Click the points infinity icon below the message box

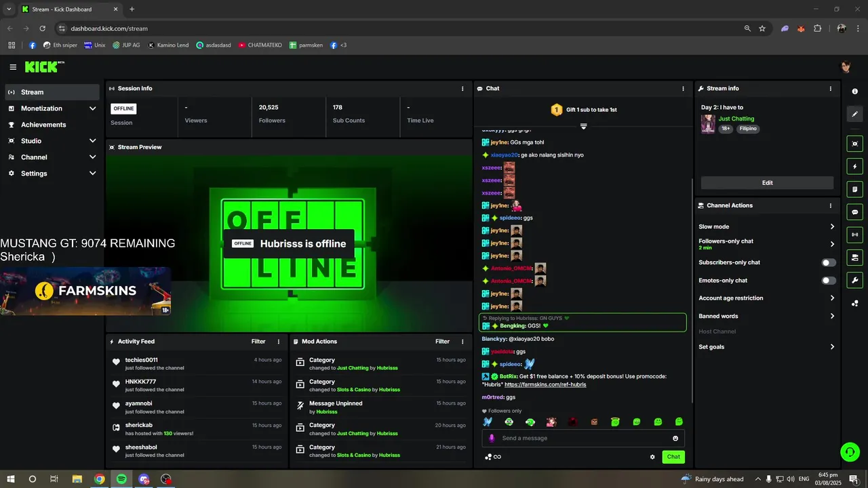(493, 457)
